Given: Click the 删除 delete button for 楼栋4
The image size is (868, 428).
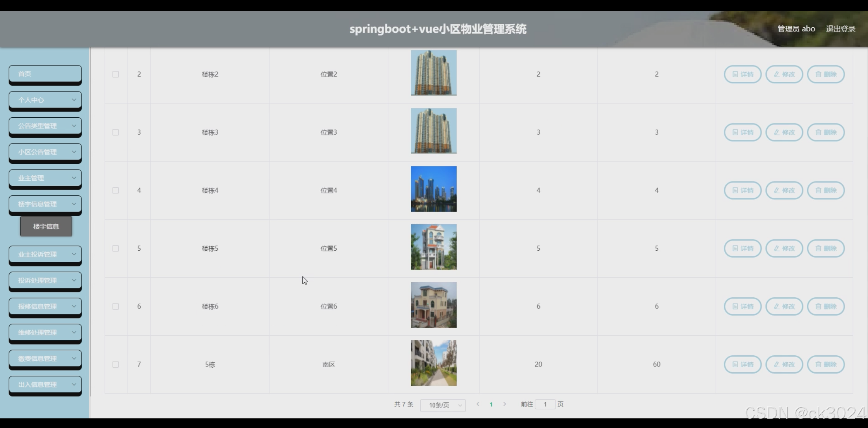Looking at the screenshot, I should point(826,190).
